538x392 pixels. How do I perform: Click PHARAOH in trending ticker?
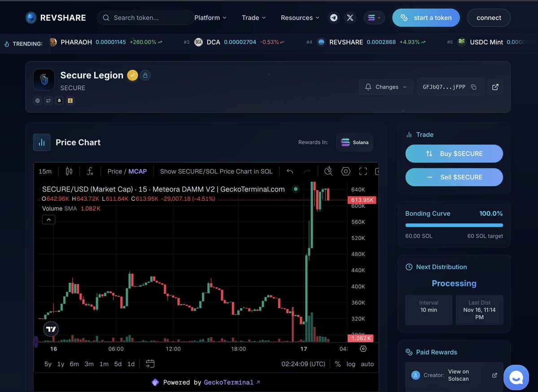[x=76, y=42]
